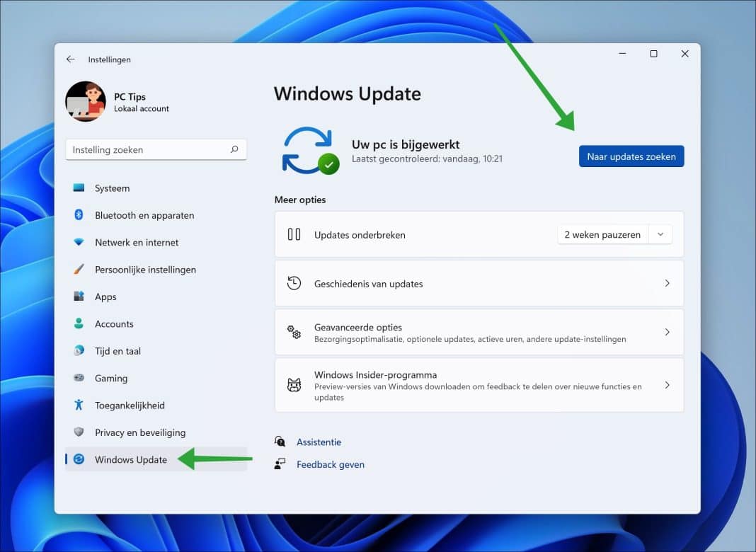
Task: Open Geavanceerde opties via its chevron
Action: coord(666,332)
